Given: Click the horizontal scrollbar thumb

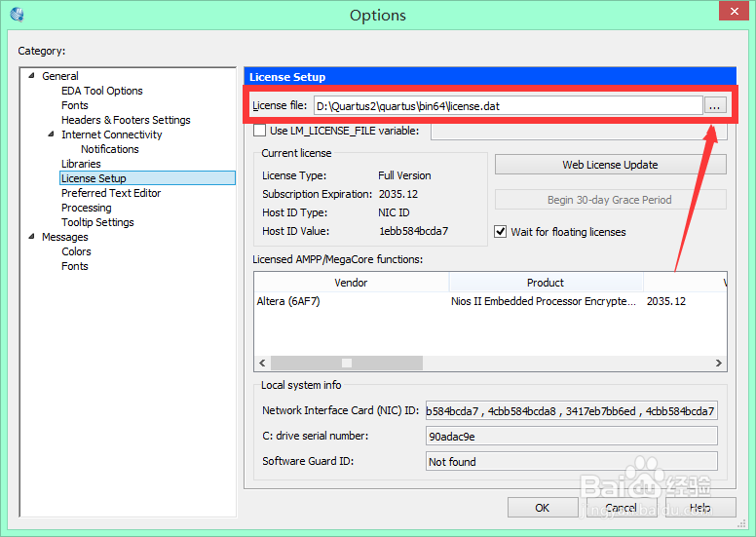Looking at the screenshot, I should [x=347, y=363].
